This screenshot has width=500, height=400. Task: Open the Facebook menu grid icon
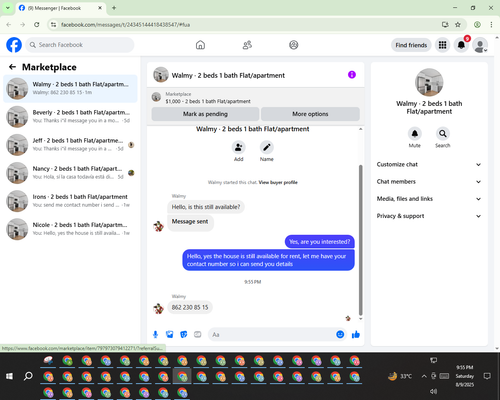click(442, 45)
